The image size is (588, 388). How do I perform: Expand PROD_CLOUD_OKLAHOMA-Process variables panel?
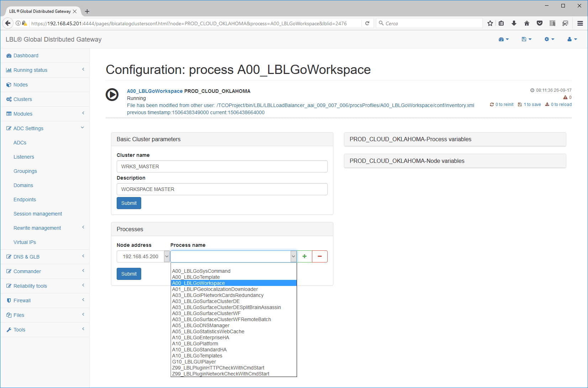tap(455, 139)
